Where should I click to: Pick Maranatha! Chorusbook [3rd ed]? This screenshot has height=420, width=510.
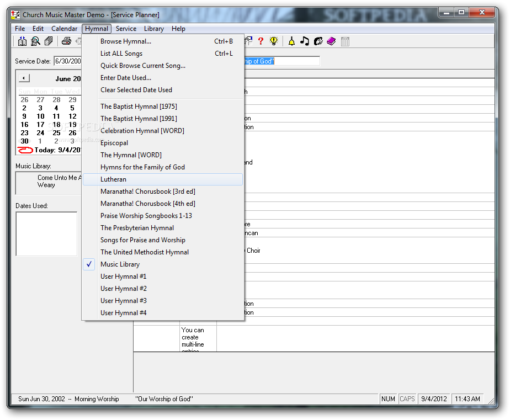pyautogui.click(x=163, y=192)
